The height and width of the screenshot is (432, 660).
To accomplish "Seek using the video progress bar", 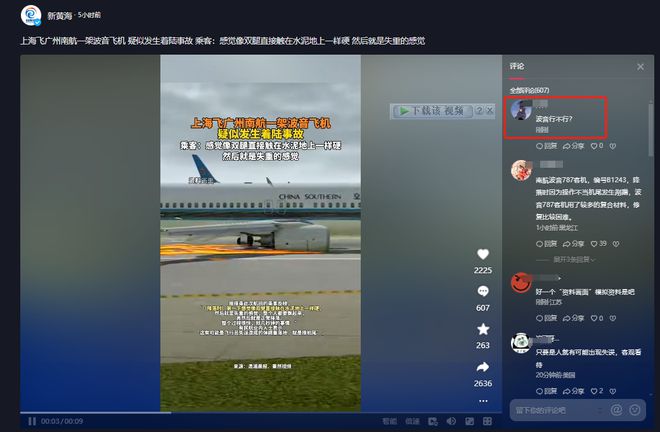I will 261,413.
